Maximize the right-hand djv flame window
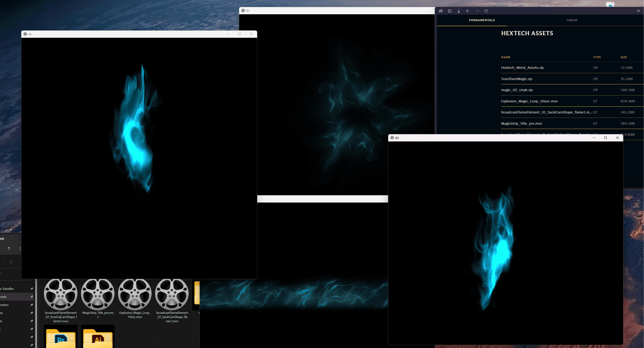The image size is (644, 348). click(605, 138)
